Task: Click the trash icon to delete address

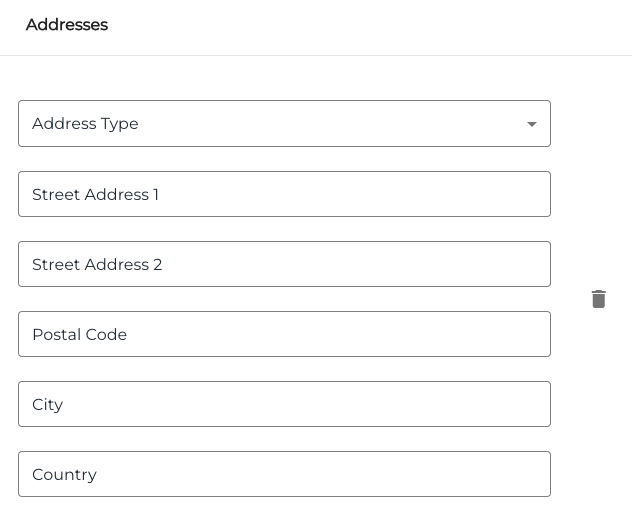Action: coord(599,299)
